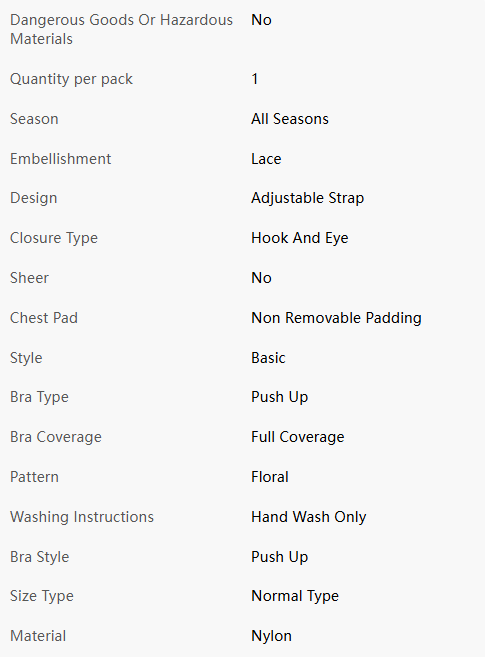Viewport: 486px width, 657px height.
Task: Click the Normal Type size value
Action: coord(295,596)
